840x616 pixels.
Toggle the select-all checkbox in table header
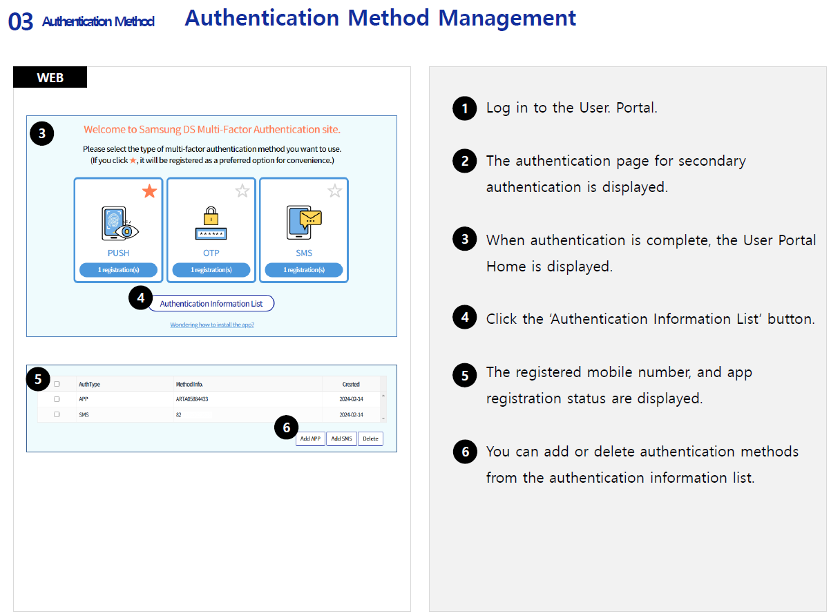click(x=57, y=384)
